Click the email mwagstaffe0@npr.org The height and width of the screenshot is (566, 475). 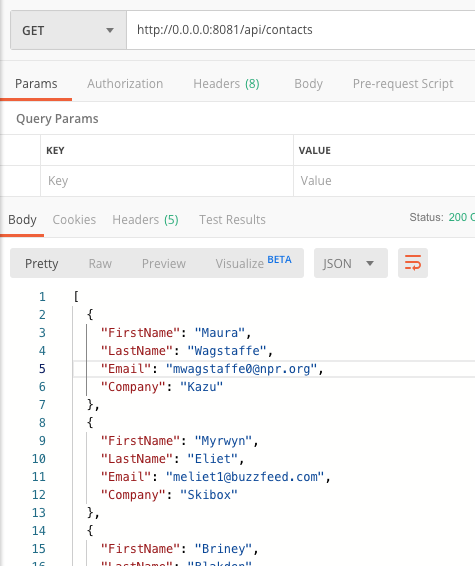(241, 369)
